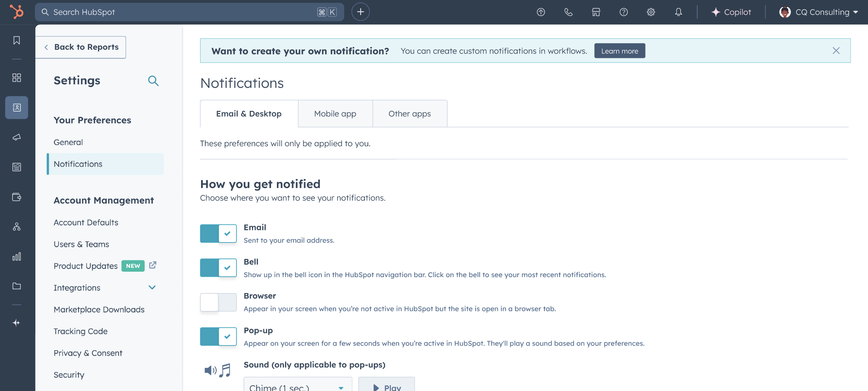Click the calling phone icon in top bar
Screen dimensions: 868x391
coord(568,12)
